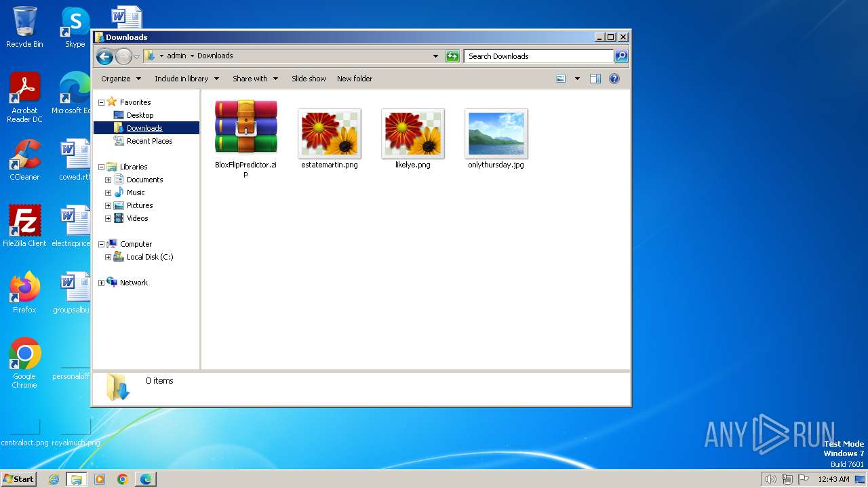Expand the Pictures library node
This screenshot has width=868, height=488.
108,205
